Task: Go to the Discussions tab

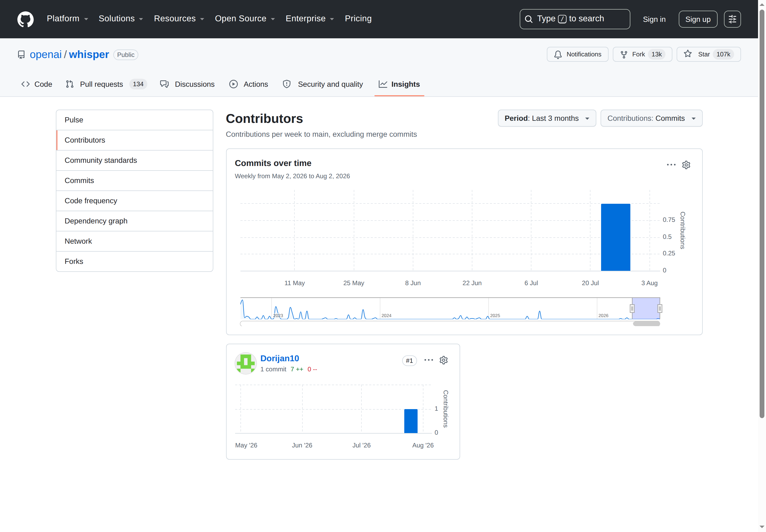Action: click(x=187, y=84)
